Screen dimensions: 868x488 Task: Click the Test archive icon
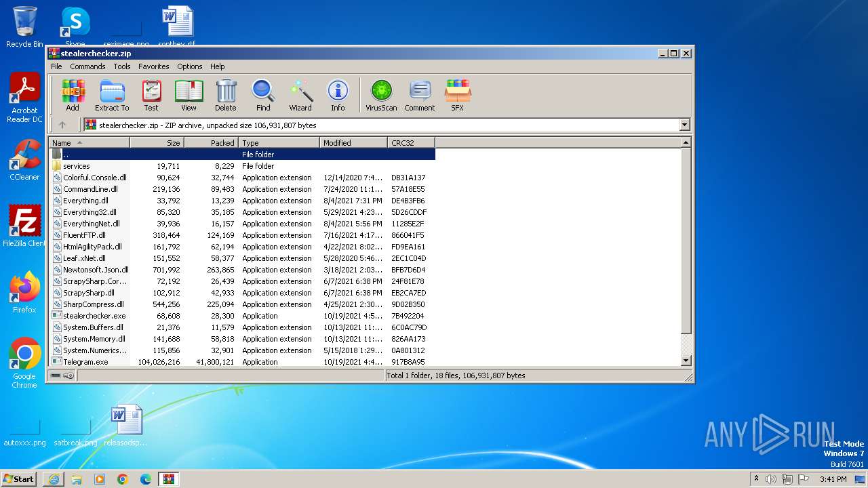[x=151, y=95]
